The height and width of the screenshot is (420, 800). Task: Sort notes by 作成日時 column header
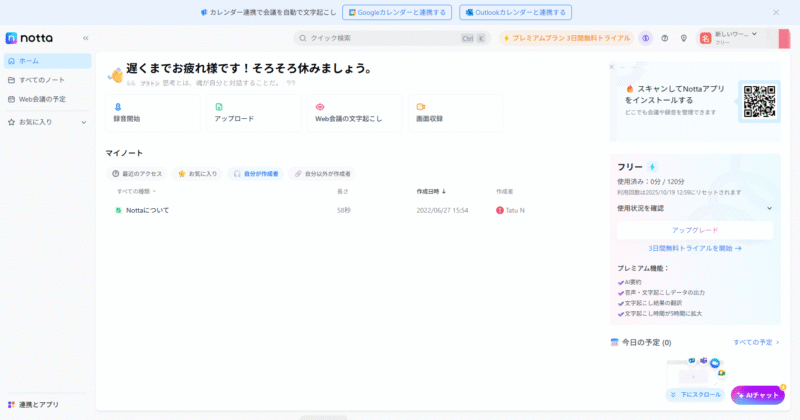[431, 191]
